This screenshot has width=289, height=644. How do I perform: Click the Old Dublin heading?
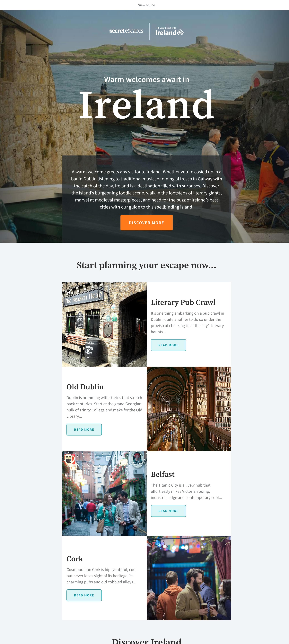click(85, 387)
